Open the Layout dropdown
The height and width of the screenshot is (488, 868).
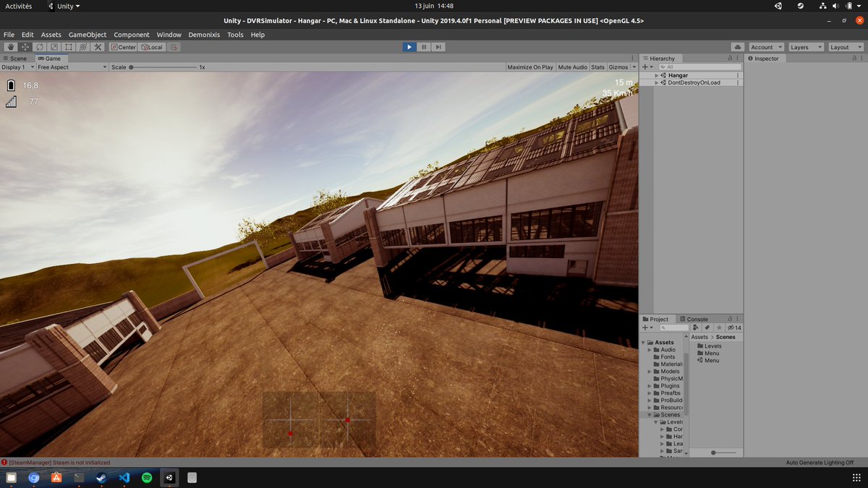[x=846, y=47]
